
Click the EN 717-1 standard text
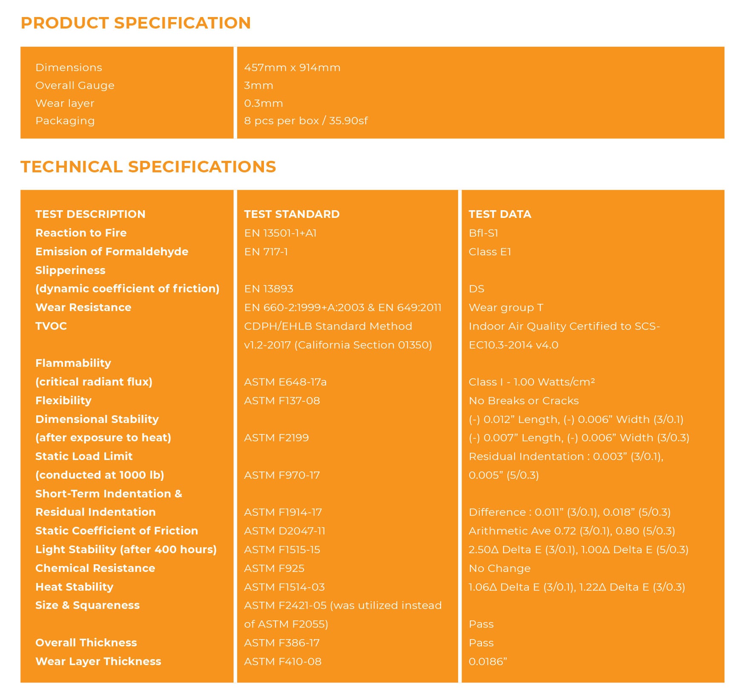coord(266,252)
